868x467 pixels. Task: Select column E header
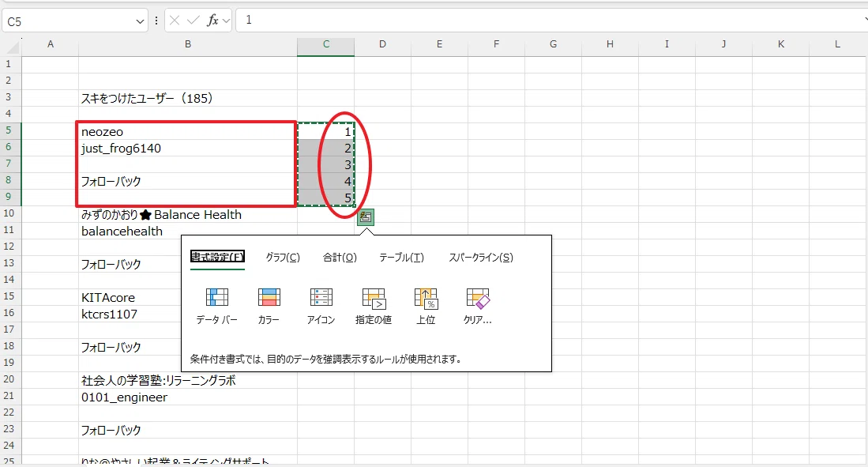[x=440, y=44]
